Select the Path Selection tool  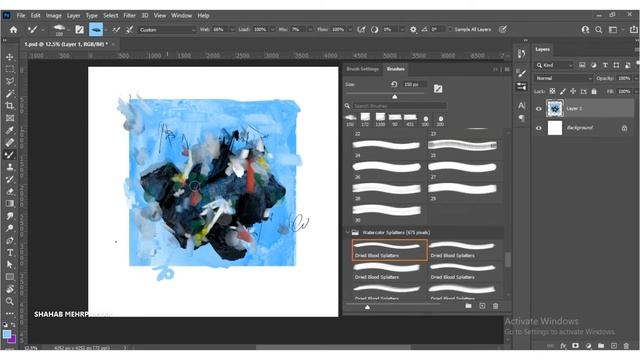coord(9,264)
